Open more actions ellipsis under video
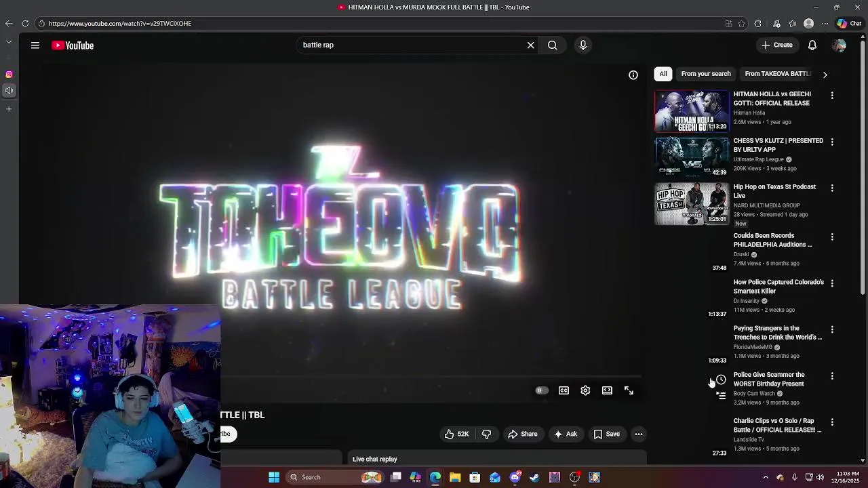The width and height of the screenshot is (868, 488). point(639,434)
